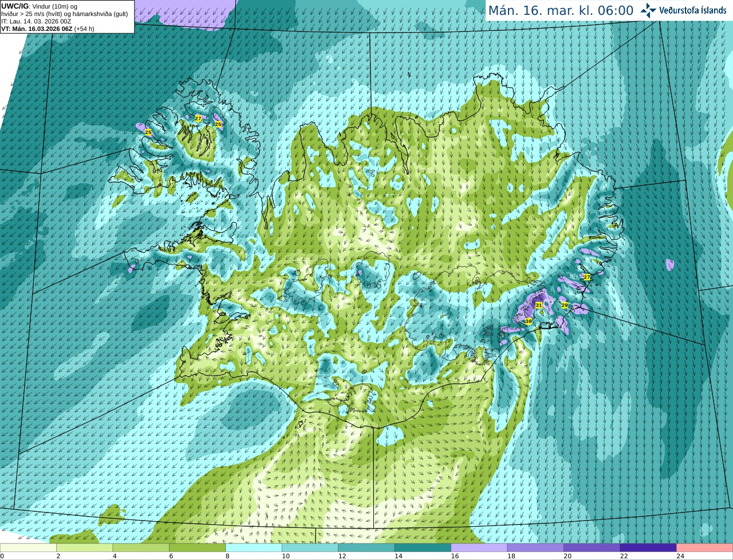Pick the 10–12 m/s light teal swatch
This screenshot has height=560, width=733.
pos(310,547)
